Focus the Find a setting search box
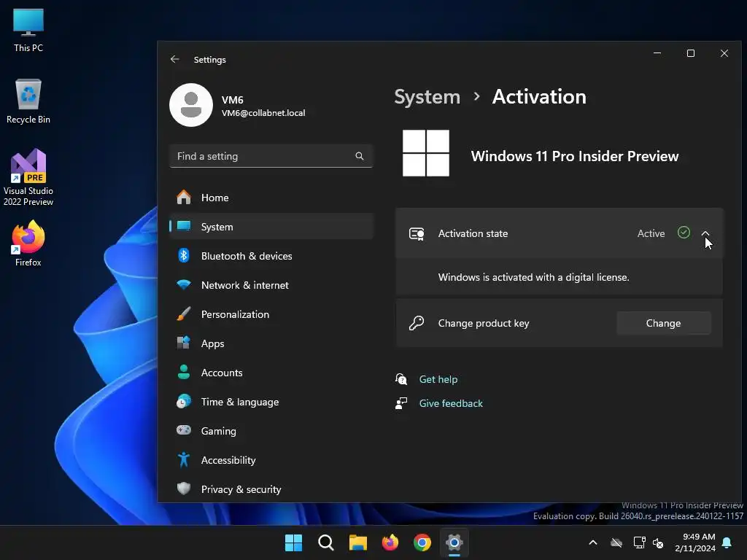 pyautogui.click(x=271, y=156)
